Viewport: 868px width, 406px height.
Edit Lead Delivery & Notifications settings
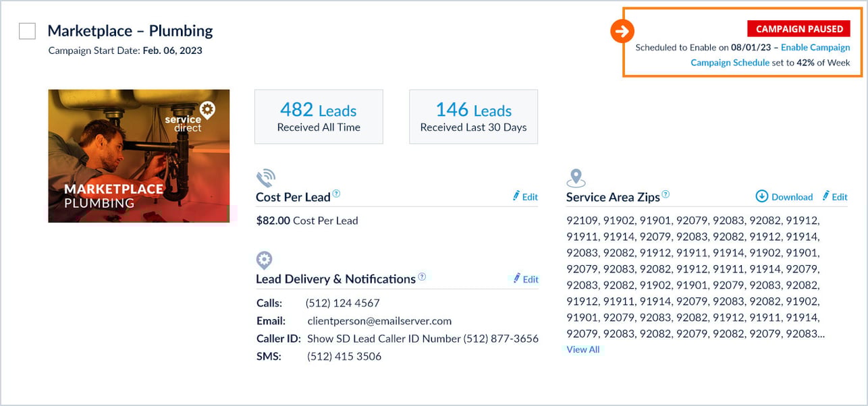[x=525, y=279]
